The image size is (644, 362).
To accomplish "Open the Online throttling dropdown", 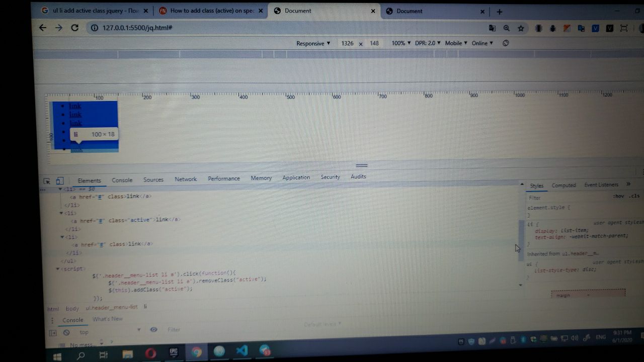I will pyautogui.click(x=482, y=43).
